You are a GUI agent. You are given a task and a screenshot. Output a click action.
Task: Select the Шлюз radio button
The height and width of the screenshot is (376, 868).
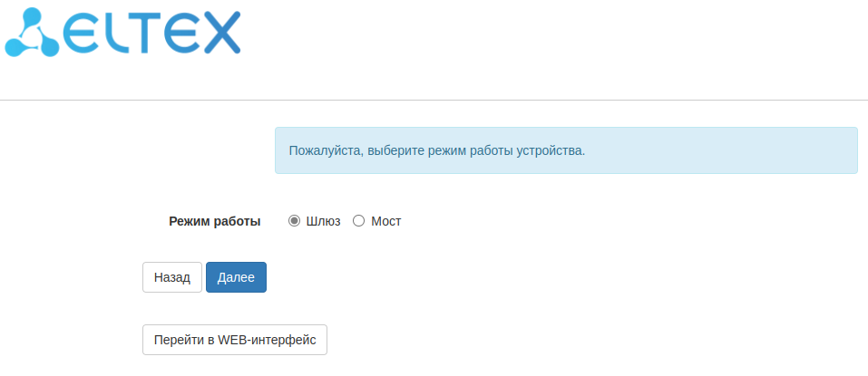294,221
